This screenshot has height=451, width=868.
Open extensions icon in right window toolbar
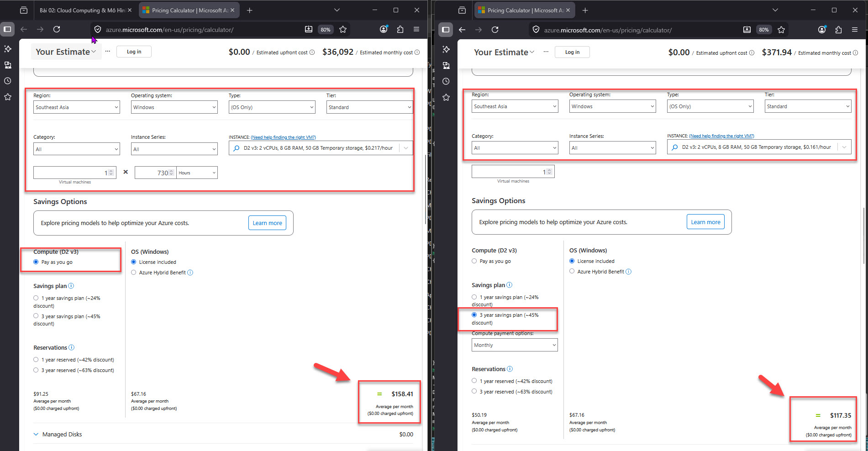(838, 30)
